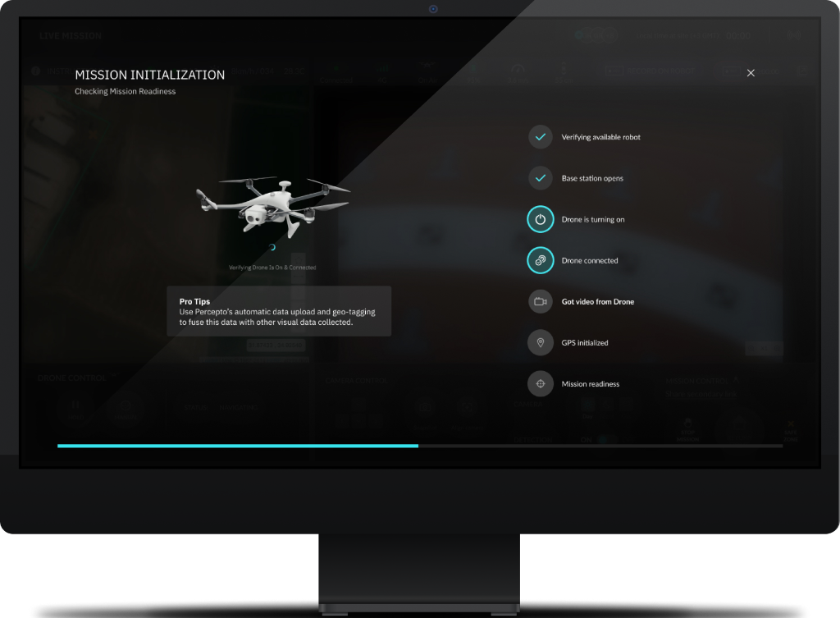The width and height of the screenshot is (840, 618).
Task: Click the 'Checking Mission Readiness' subtitle
Action: pos(126,91)
